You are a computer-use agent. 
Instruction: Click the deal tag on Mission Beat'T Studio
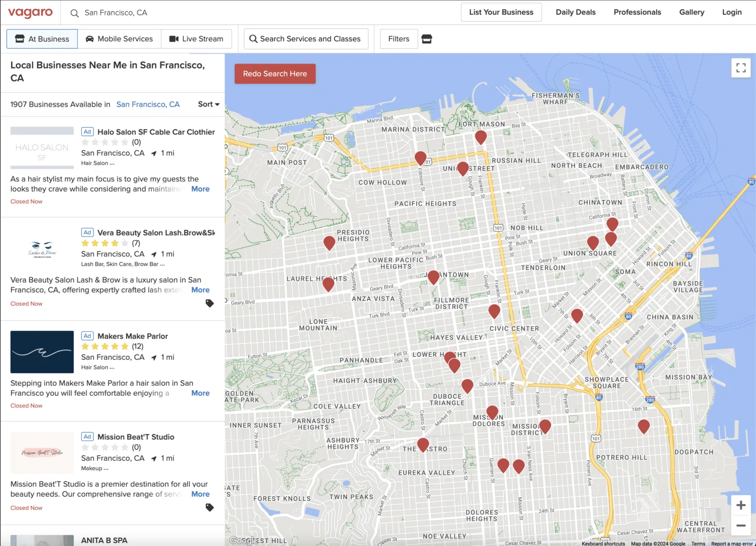tap(210, 507)
